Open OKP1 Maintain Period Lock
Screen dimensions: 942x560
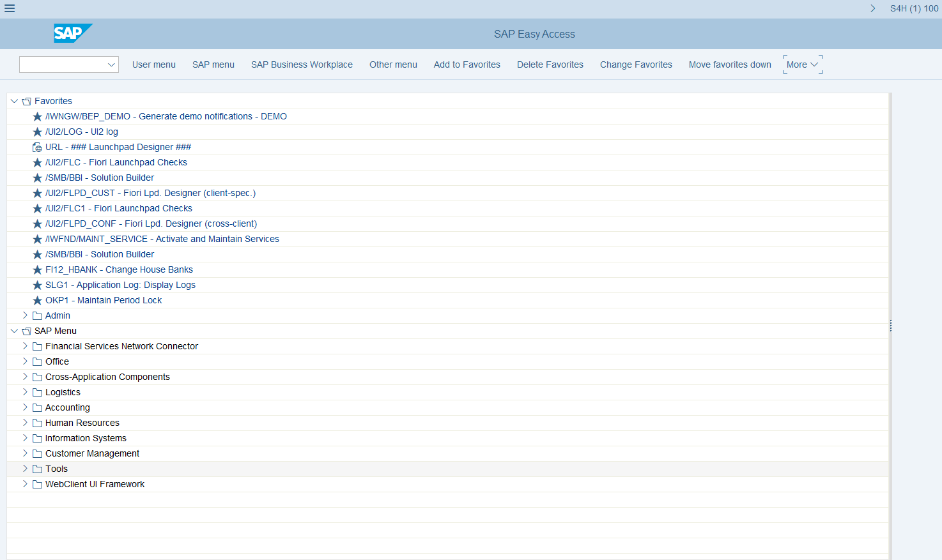point(104,301)
